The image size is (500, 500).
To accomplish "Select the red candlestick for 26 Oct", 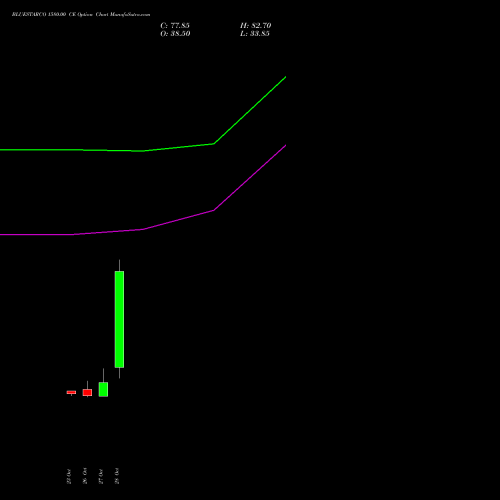I will (87, 392).
